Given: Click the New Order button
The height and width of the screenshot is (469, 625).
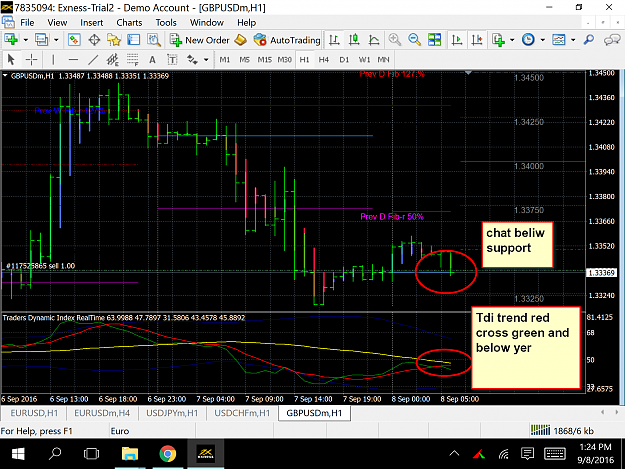Looking at the screenshot, I should (199, 40).
